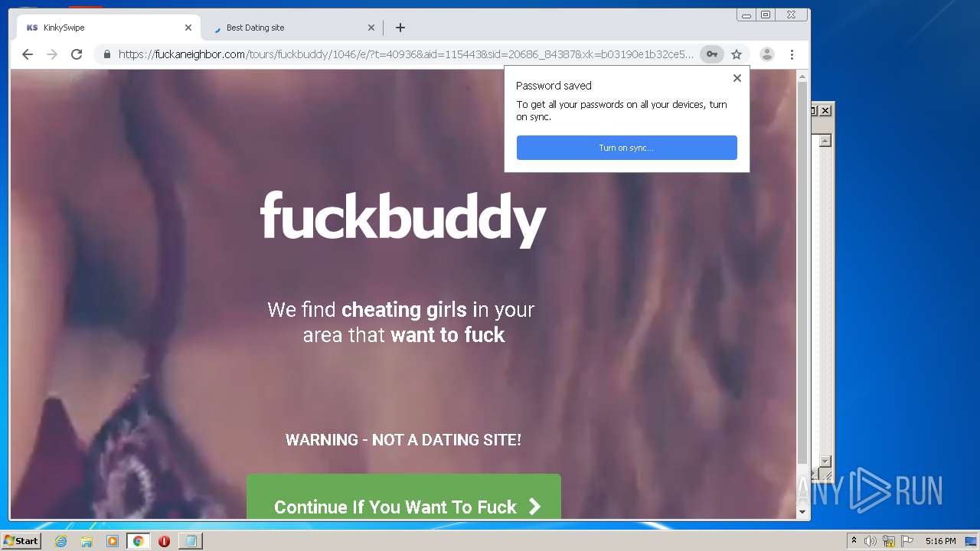Close the background window behind Chrome
The height and width of the screenshot is (551, 980).
(825, 111)
